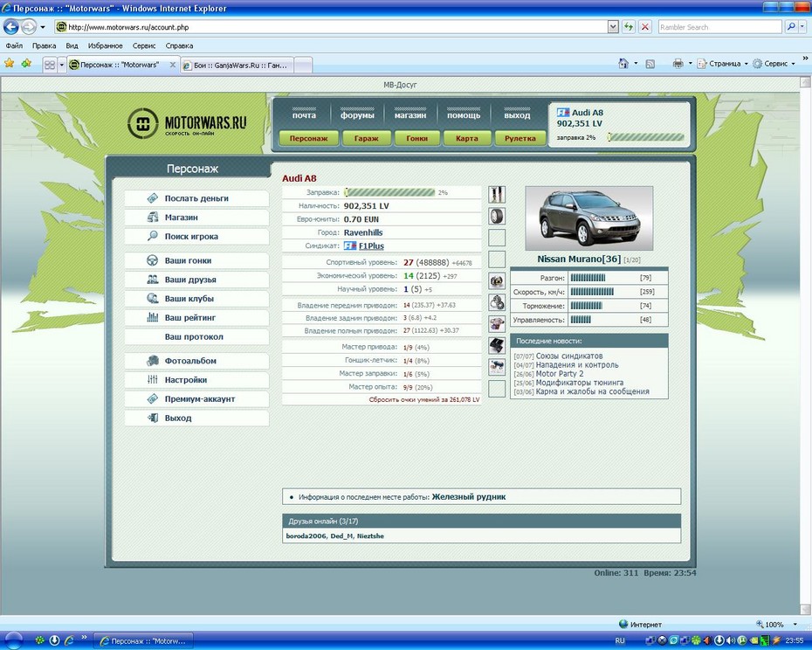Image resolution: width=812 pixels, height=650 pixels.
Task: Open the Вид menu
Action: click(72, 45)
